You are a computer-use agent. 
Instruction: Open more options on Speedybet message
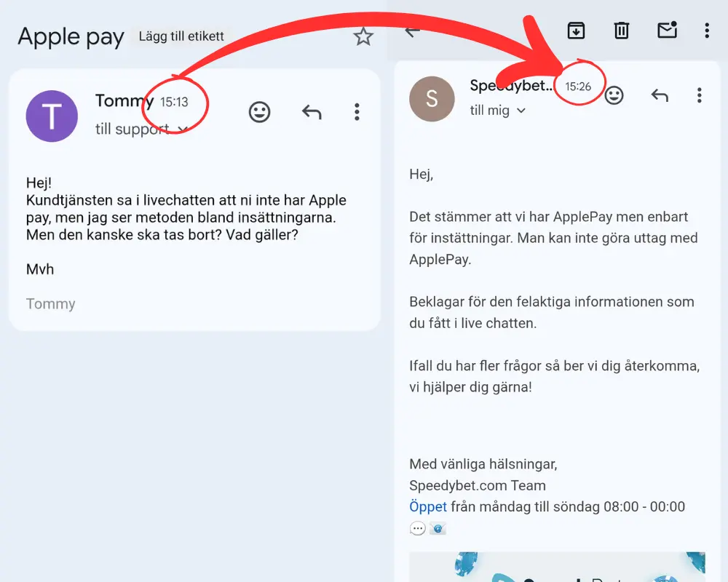[699, 95]
